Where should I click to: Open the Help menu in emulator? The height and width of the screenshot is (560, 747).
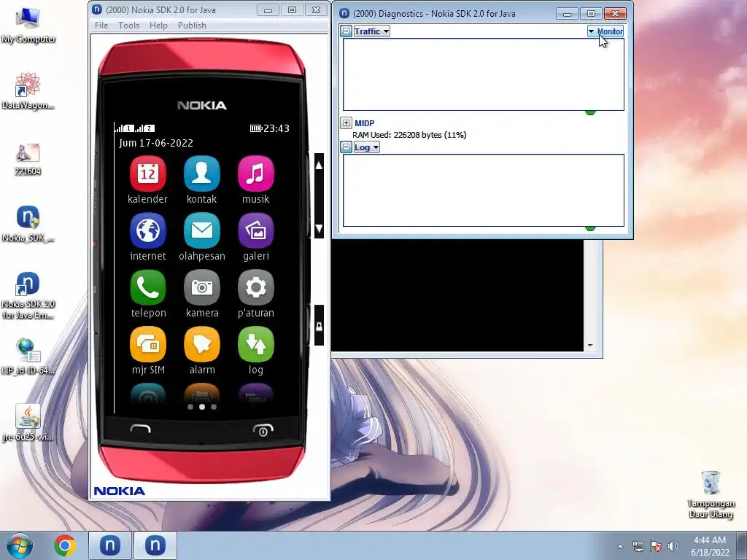tap(158, 26)
